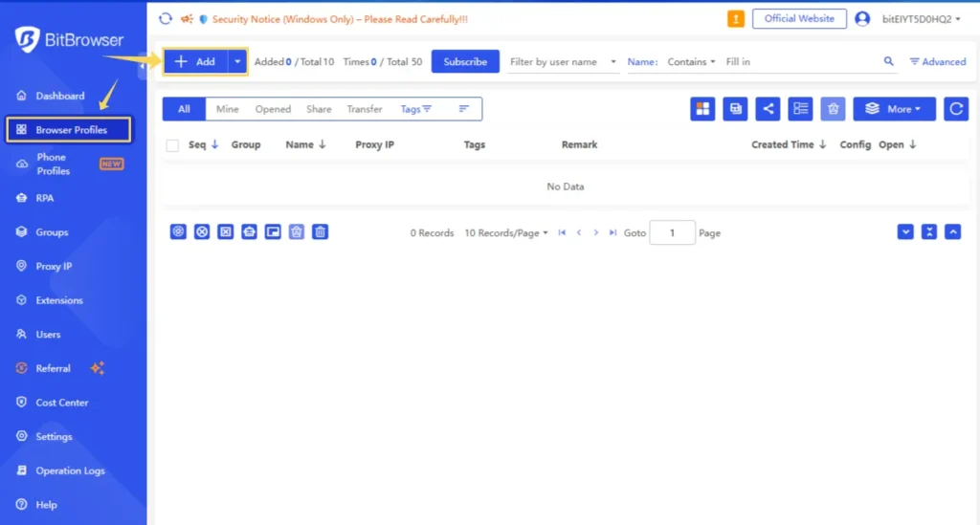Click the faded recycle bin icon in bottom toolbar
Viewport: 980px width, 525px height.
click(297, 232)
